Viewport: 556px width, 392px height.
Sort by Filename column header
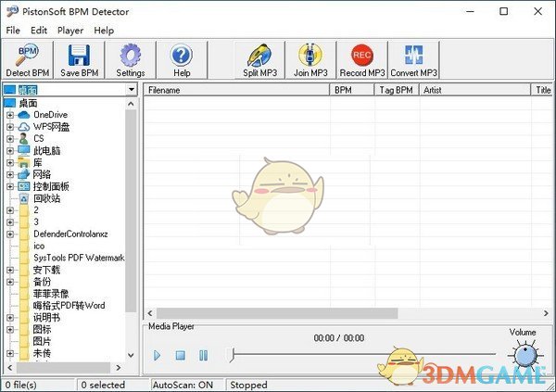[236, 90]
